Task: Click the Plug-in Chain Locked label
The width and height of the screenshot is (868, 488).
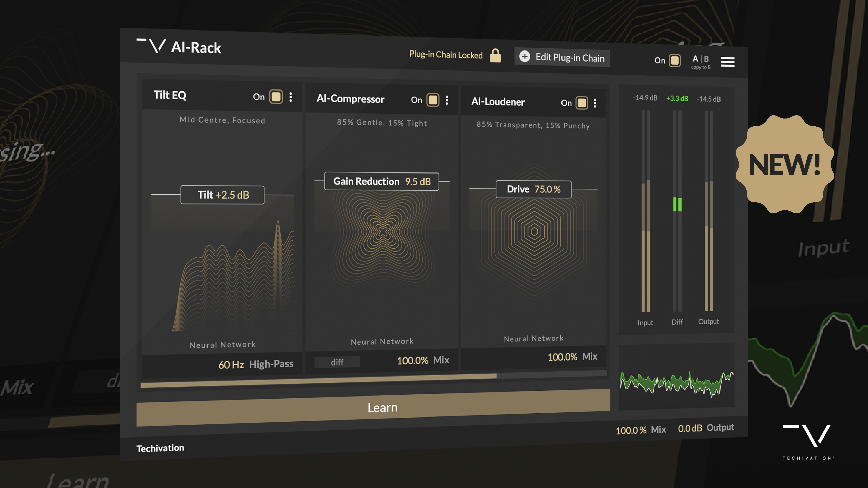Action: (x=446, y=55)
